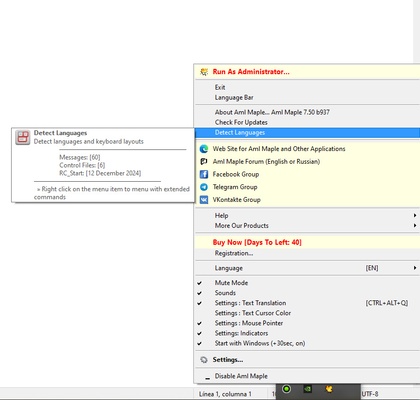Open VKontakte Group link
420x400 pixels.
pos(237,200)
